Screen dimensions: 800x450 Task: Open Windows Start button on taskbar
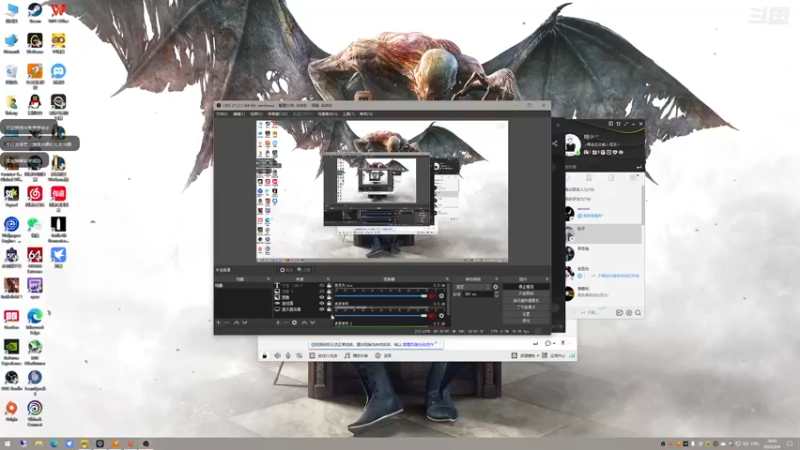7,443
